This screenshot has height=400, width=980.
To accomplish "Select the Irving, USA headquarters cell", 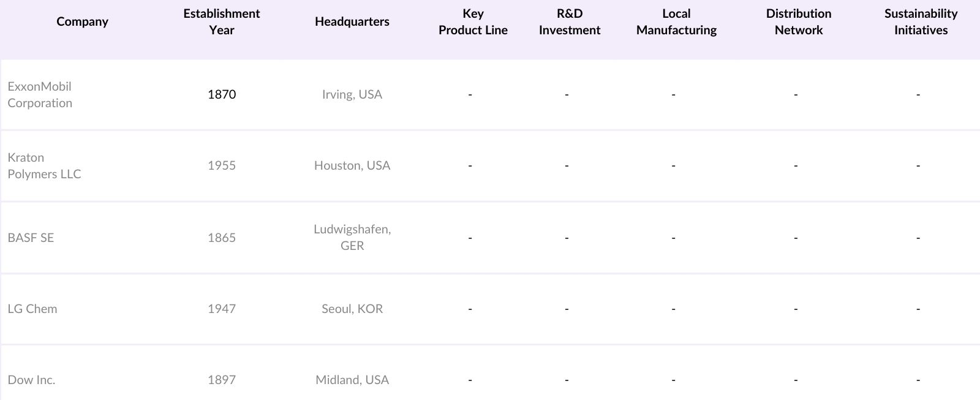I will pyautogui.click(x=352, y=94).
